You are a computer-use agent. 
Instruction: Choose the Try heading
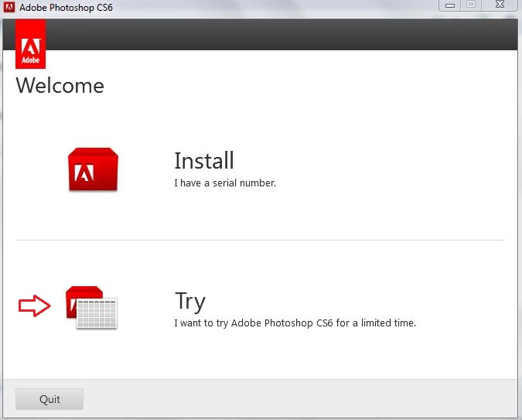tap(190, 302)
